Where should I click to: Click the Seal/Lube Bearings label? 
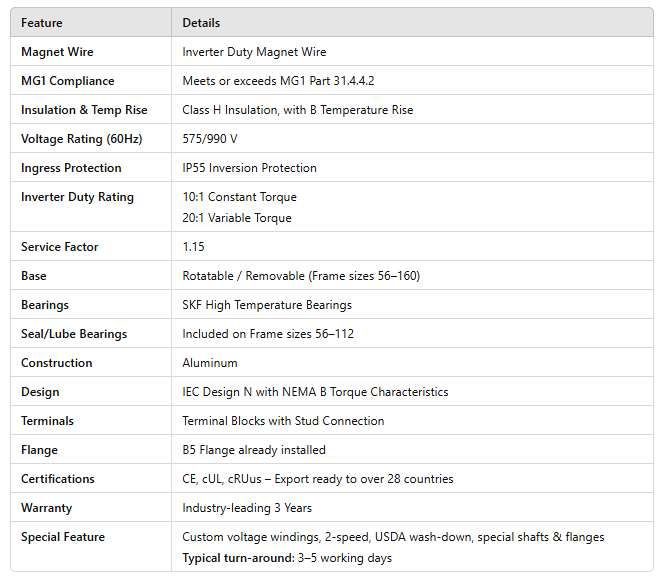point(73,334)
